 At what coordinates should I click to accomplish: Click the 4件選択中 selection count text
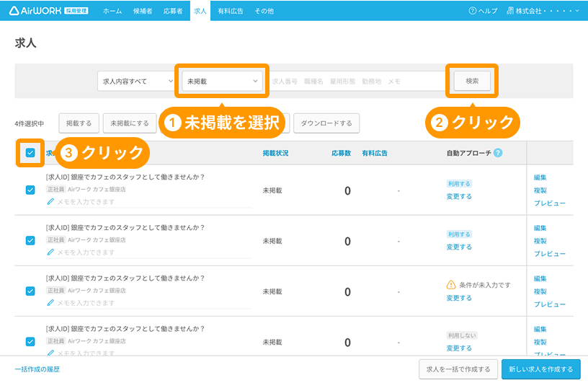(x=30, y=123)
